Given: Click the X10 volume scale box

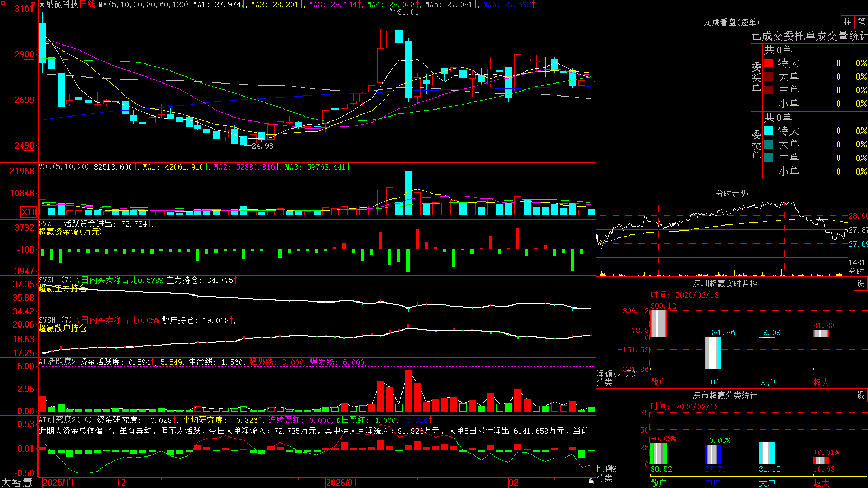Looking at the screenshot, I should pyautogui.click(x=29, y=212).
